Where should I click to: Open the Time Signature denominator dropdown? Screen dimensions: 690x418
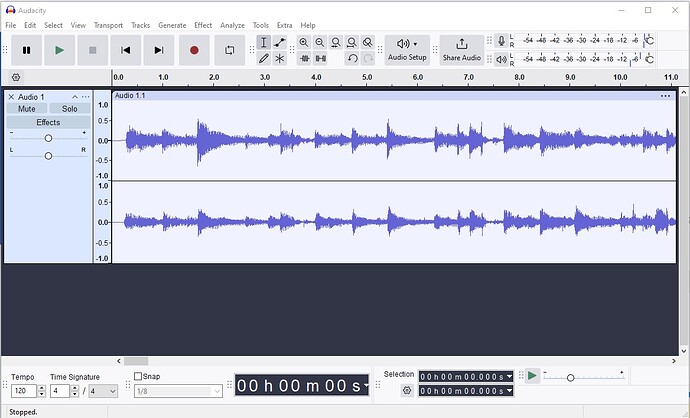pyautogui.click(x=103, y=391)
